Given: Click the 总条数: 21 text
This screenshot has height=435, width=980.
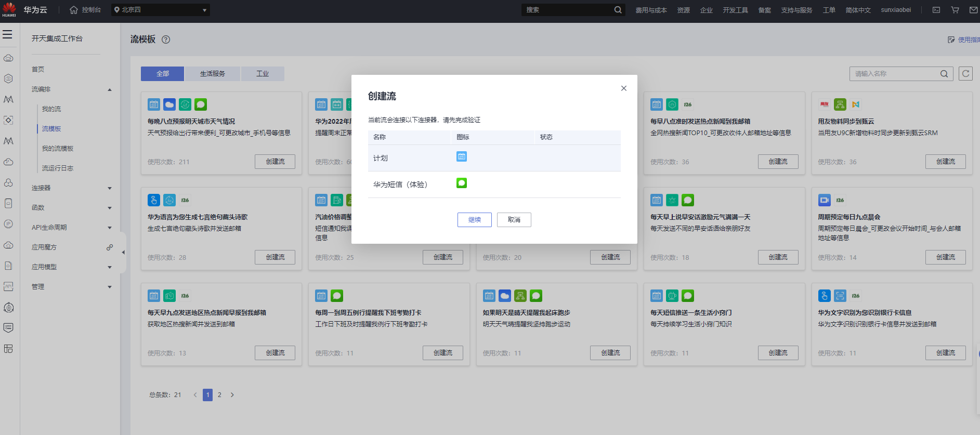Looking at the screenshot, I should tap(165, 395).
